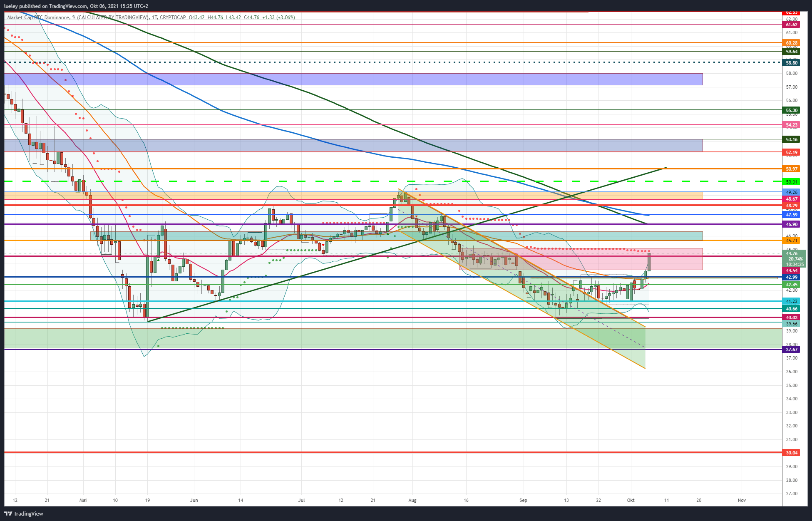Click the purple 37.67 price label

(x=791, y=350)
